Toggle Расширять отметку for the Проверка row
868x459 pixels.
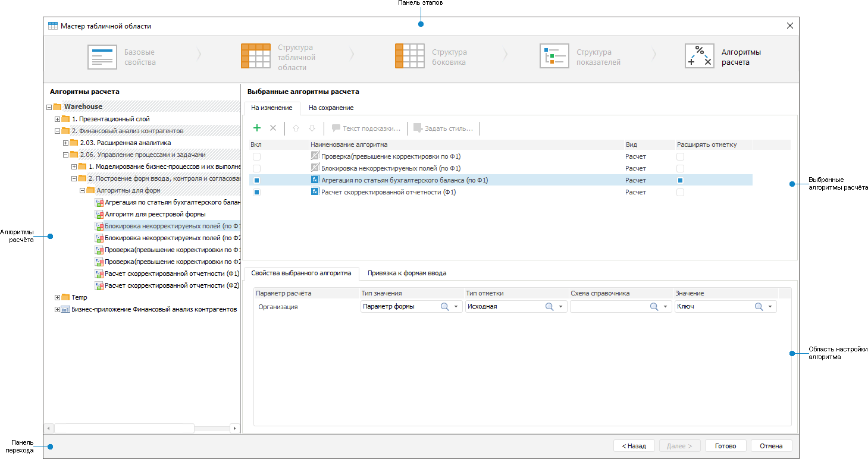pyautogui.click(x=680, y=156)
